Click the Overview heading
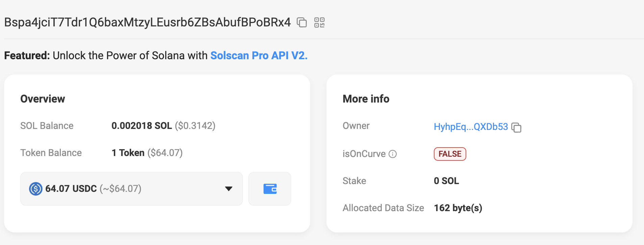This screenshot has width=644, height=245. [43, 99]
